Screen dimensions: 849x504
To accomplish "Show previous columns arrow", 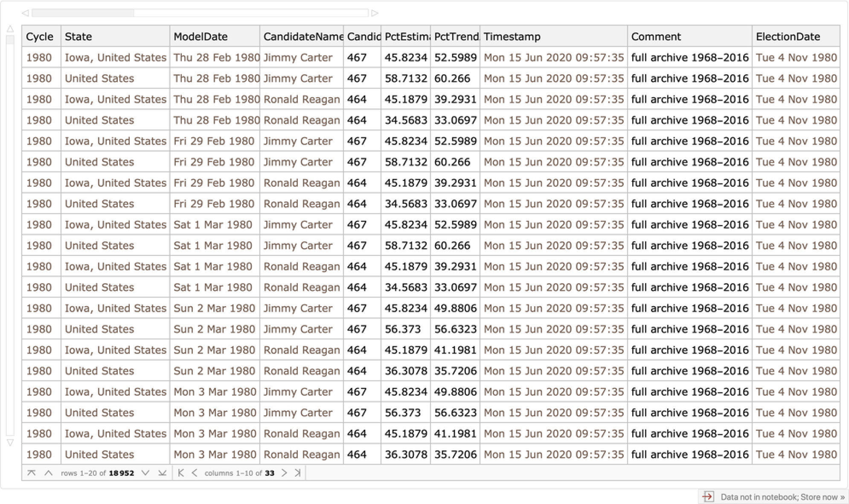I will [195, 473].
